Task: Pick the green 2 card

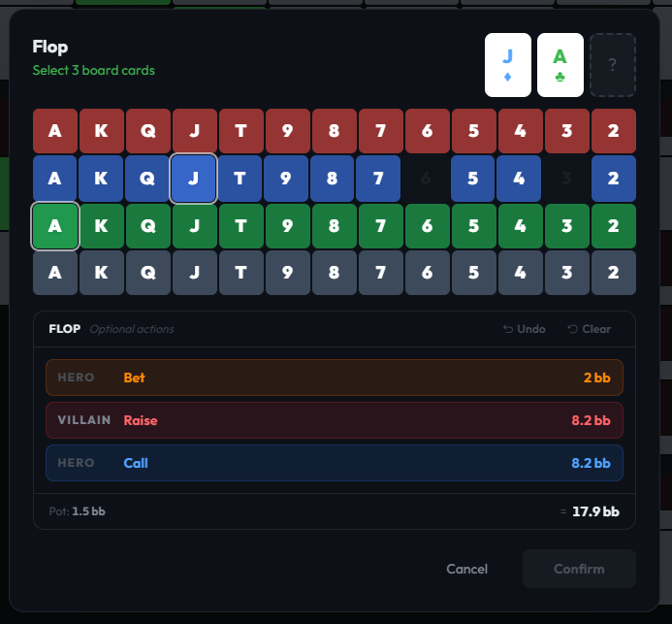Action: click(x=613, y=226)
